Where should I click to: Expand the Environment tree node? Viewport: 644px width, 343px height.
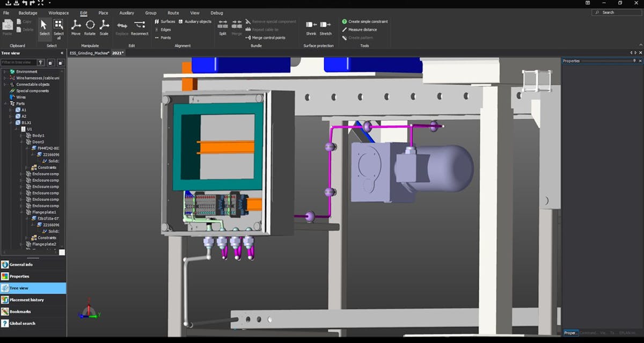pos(5,71)
